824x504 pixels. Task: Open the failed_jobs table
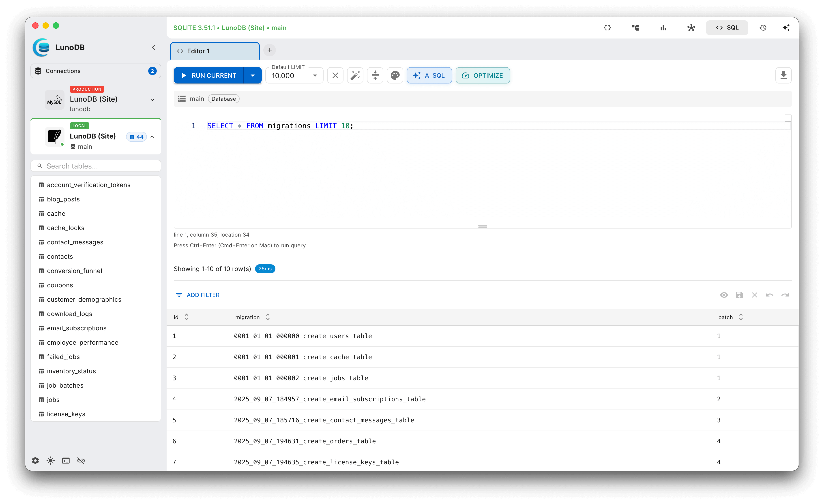click(96, 357)
